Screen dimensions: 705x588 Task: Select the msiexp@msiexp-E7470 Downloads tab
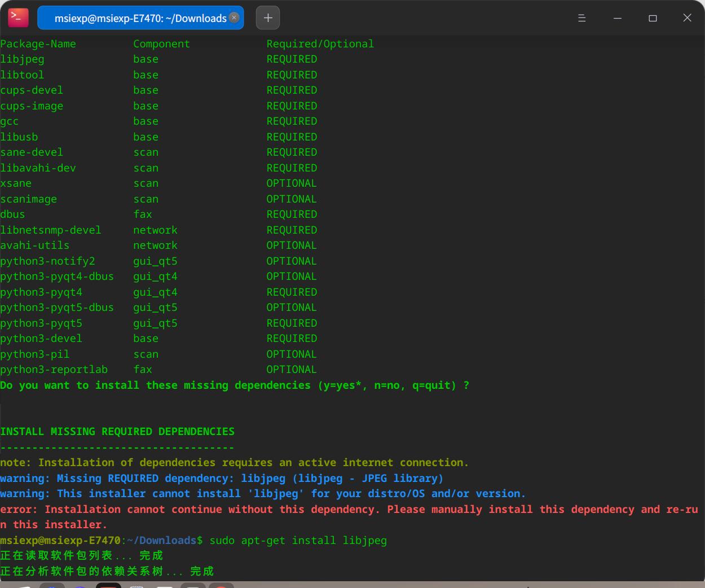coord(135,17)
